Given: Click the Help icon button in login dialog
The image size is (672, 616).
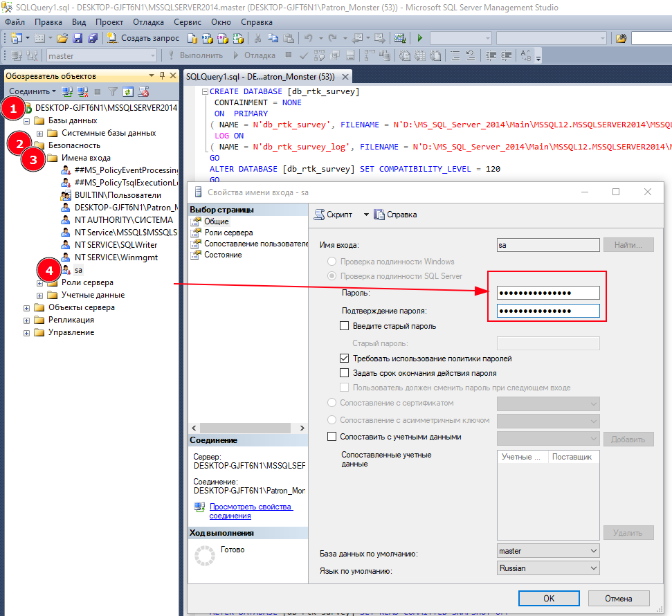Looking at the screenshot, I should click(396, 215).
